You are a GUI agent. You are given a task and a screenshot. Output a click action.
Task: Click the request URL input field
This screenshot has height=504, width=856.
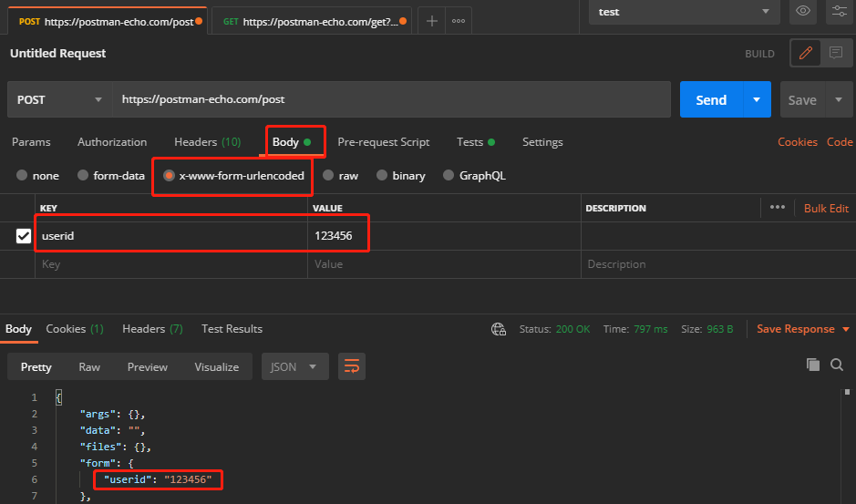tap(391, 99)
